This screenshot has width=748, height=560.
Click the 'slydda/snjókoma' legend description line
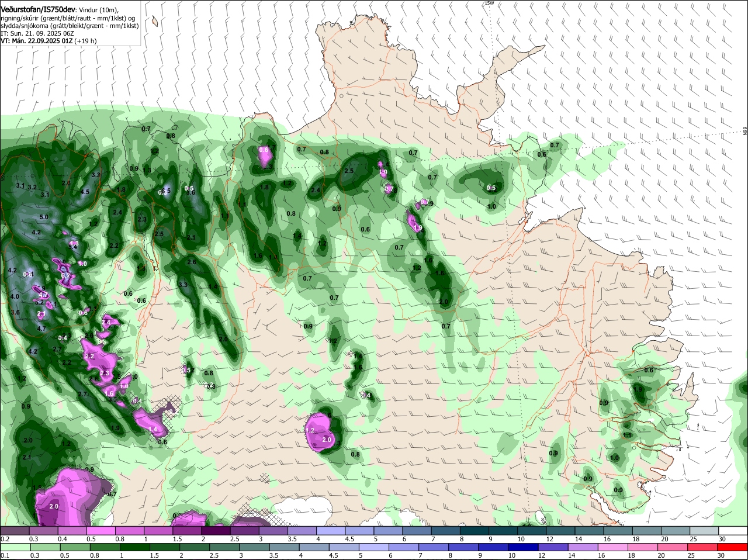click(70, 26)
